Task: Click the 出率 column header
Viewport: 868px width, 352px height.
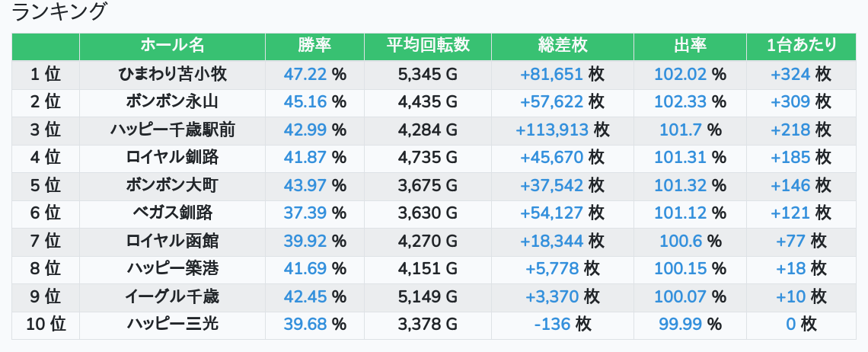Action: (x=690, y=46)
